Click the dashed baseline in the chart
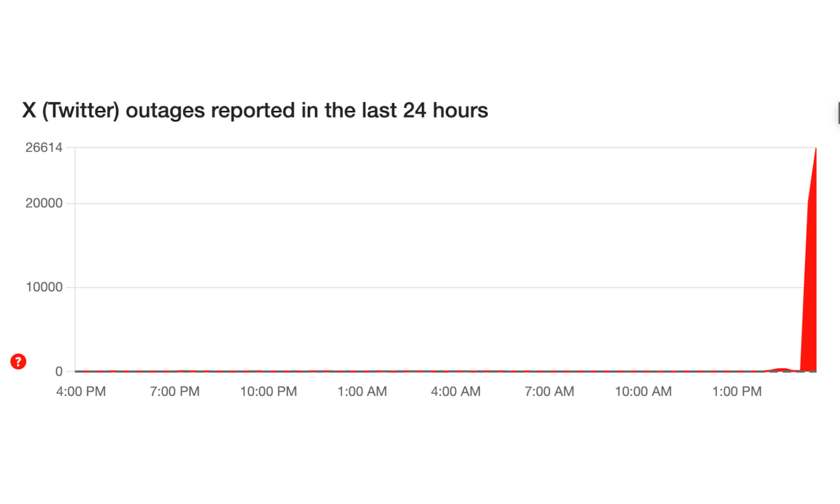This screenshot has height=504, width=840. point(420,371)
